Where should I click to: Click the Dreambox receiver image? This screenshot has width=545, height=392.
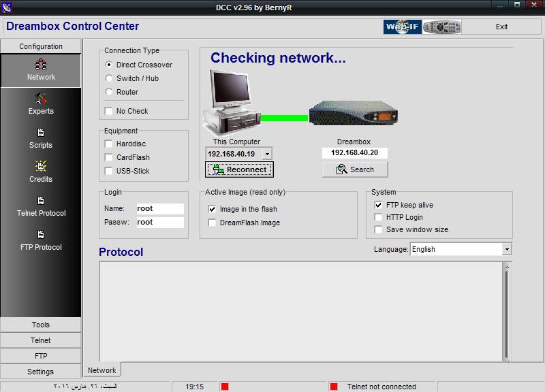[354, 113]
